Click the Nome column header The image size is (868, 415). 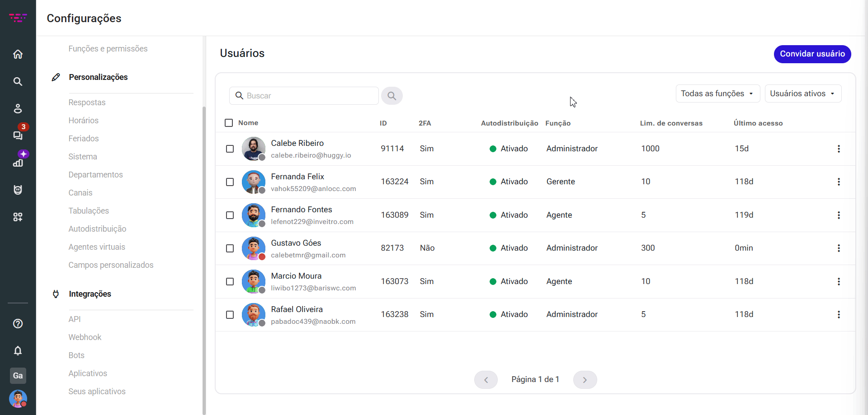248,123
